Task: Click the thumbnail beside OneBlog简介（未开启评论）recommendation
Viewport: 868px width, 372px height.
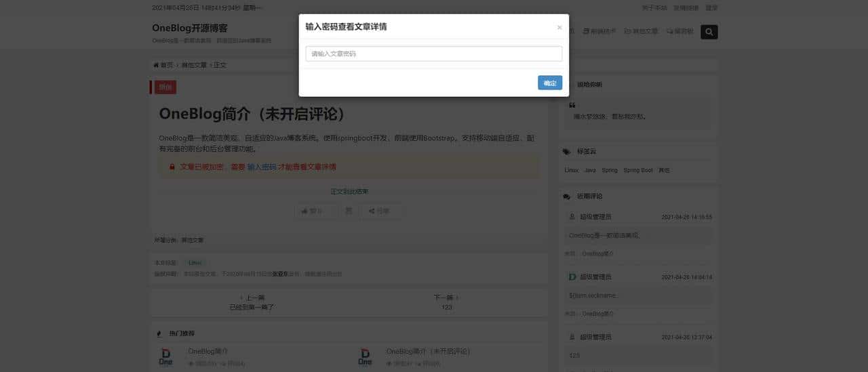Action: pos(365,357)
